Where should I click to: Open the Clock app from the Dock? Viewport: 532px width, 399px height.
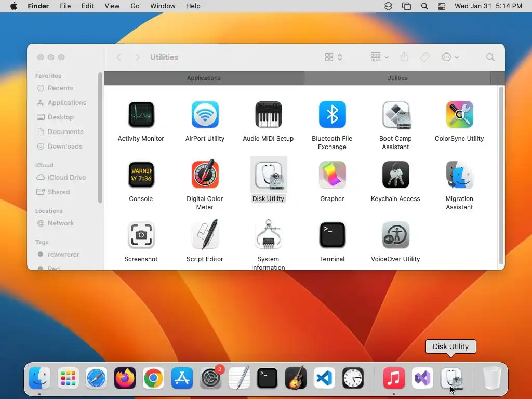coord(353,378)
